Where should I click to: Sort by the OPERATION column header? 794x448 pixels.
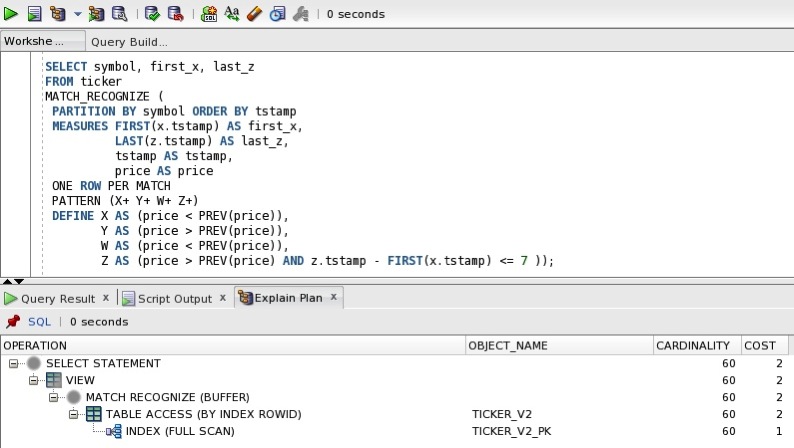pyautogui.click(x=233, y=346)
